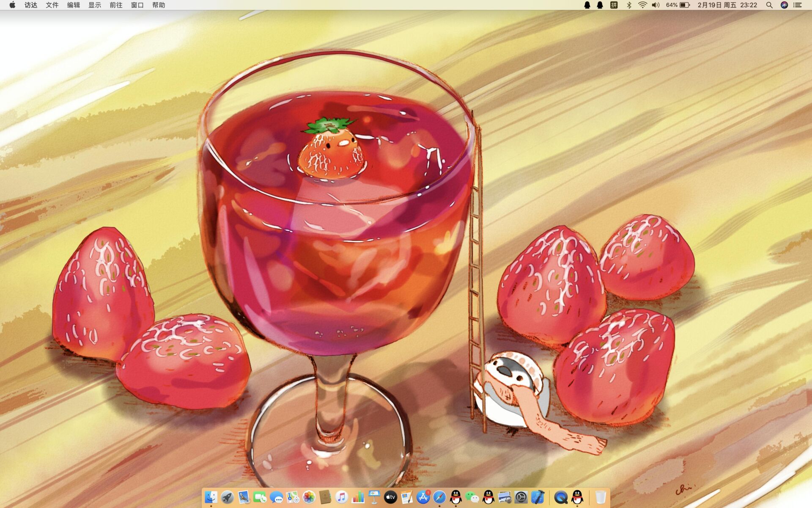Open the Messages app
812x508 pixels.
coord(276,497)
